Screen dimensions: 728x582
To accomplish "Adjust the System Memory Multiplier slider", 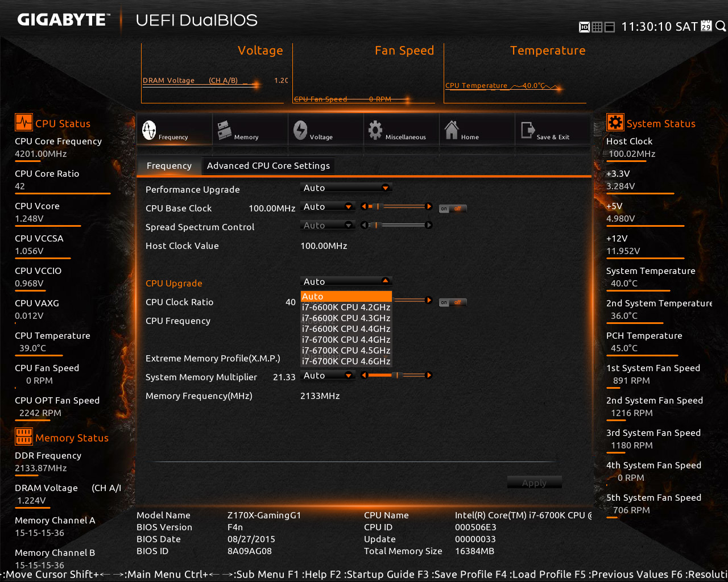I will [x=396, y=375].
